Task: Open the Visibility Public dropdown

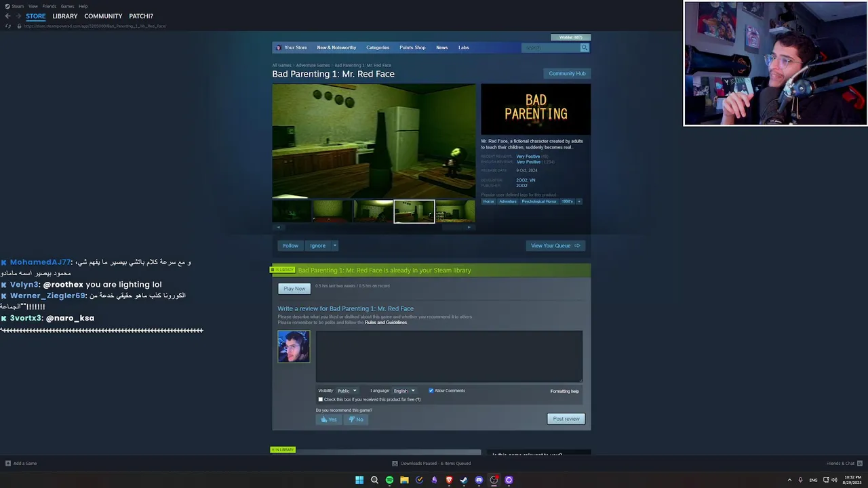Action: [x=347, y=390]
